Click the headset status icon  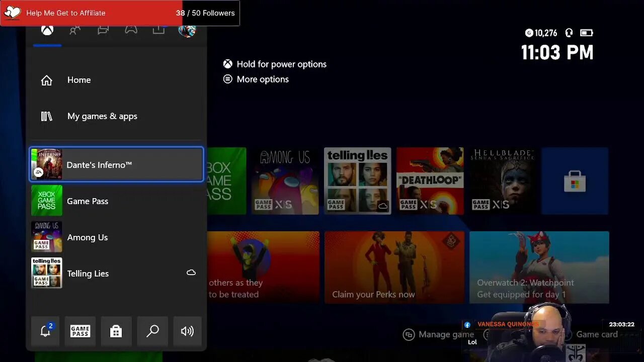coord(569,33)
